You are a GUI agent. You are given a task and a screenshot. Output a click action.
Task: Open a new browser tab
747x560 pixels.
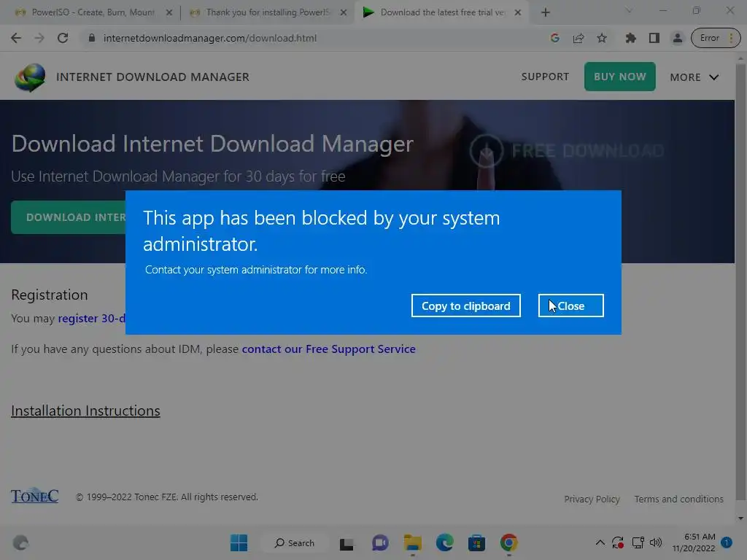[x=546, y=13]
